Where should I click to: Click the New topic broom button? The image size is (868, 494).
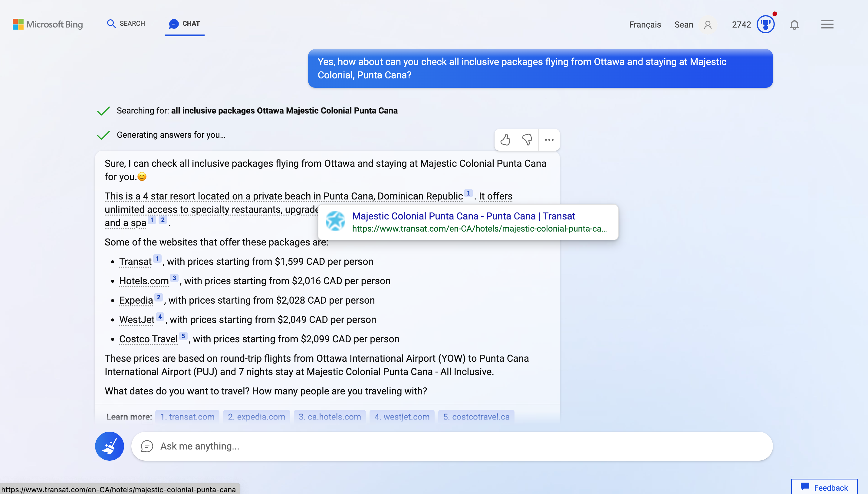(109, 446)
